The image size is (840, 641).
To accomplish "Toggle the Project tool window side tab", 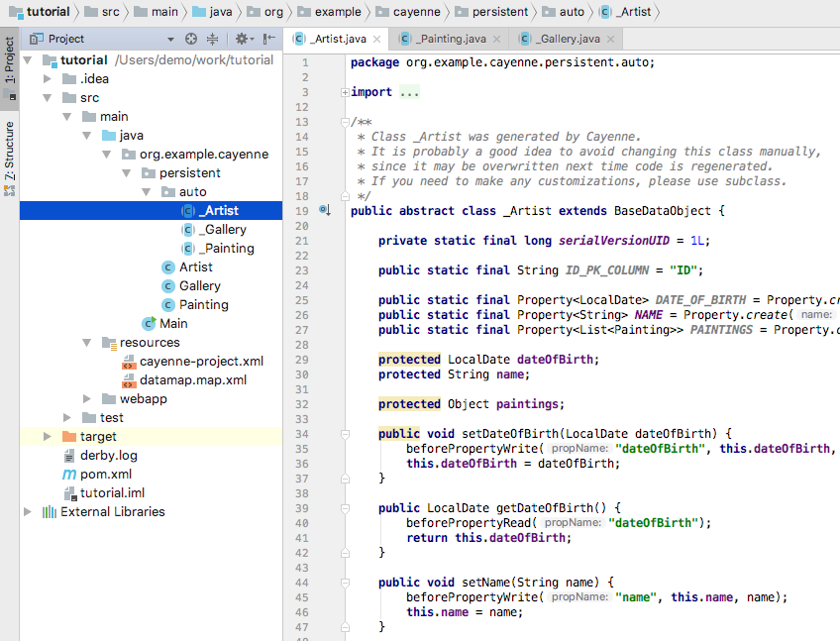I will point(9,69).
